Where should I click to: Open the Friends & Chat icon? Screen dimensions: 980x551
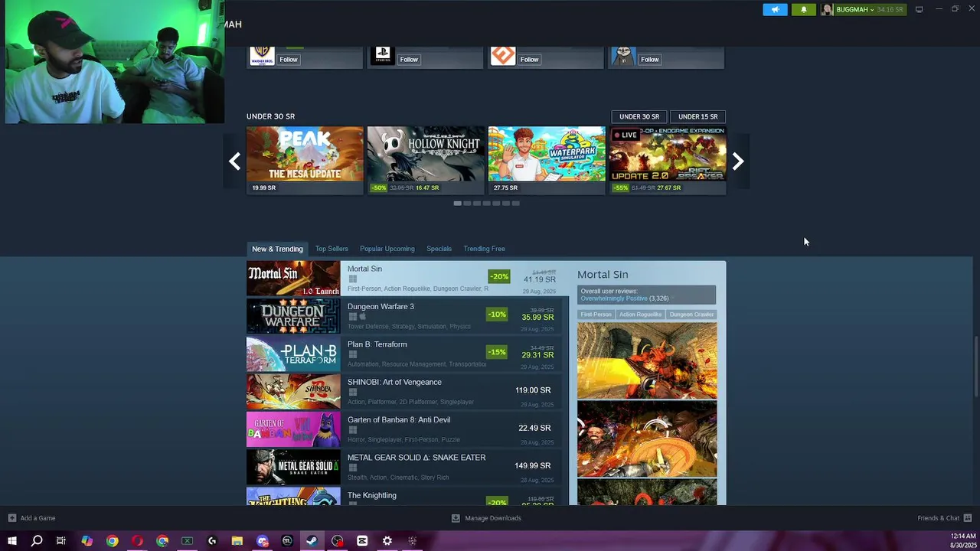pos(968,518)
